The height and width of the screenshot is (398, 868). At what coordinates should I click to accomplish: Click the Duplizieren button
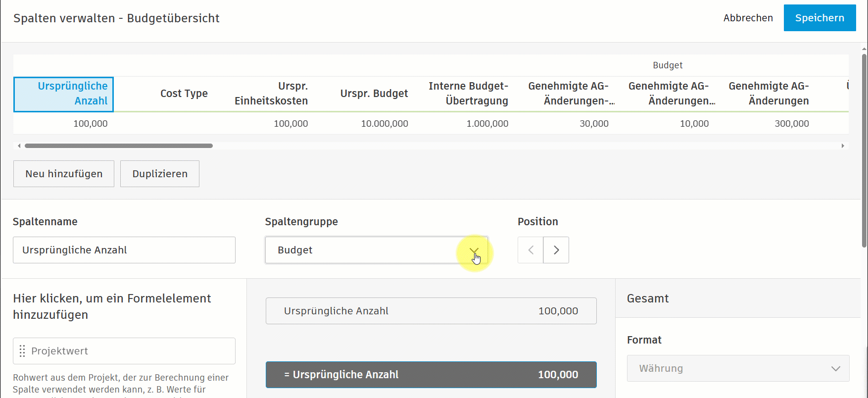click(x=160, y=174)
